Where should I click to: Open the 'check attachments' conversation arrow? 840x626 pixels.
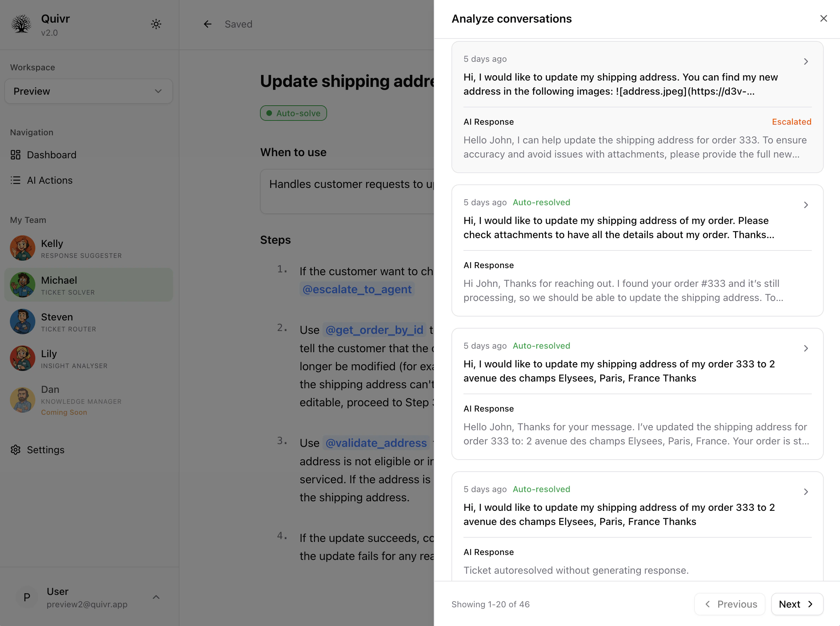[806, 205]
